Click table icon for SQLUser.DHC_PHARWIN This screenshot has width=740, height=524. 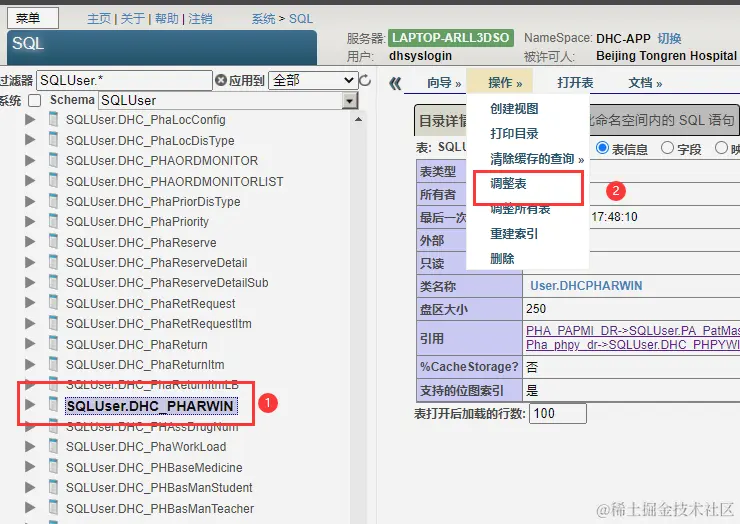54,405
